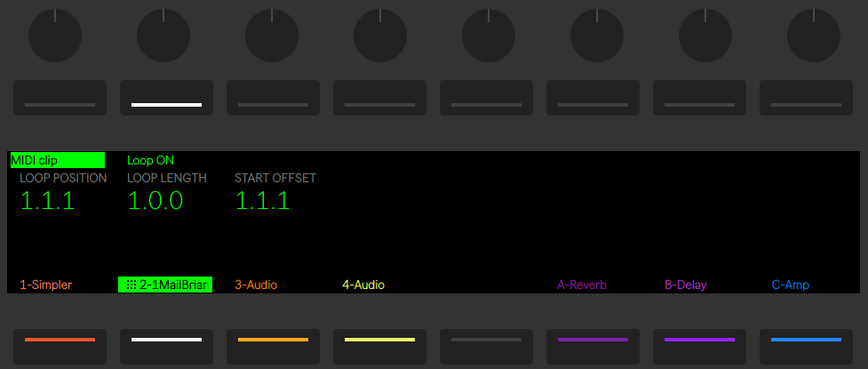868x369 pixels.
Task: Click the LOOP LENGTH value 1.0.0
Action: point(155,201)
